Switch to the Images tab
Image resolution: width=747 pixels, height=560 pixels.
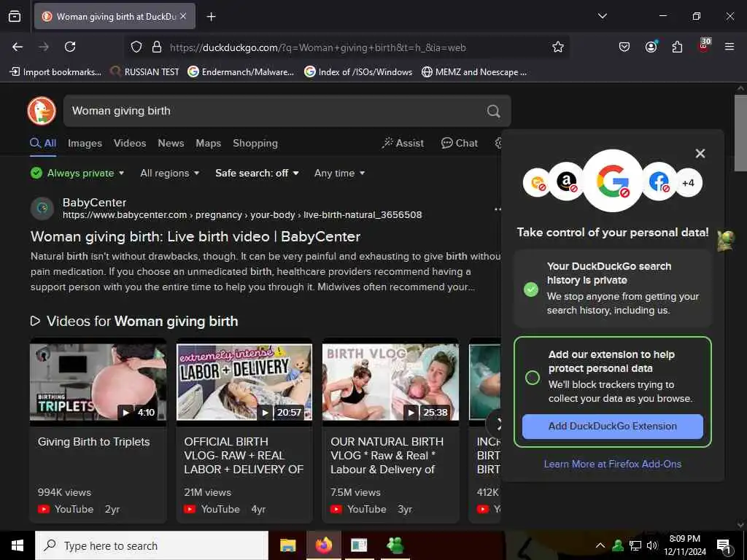85,143
